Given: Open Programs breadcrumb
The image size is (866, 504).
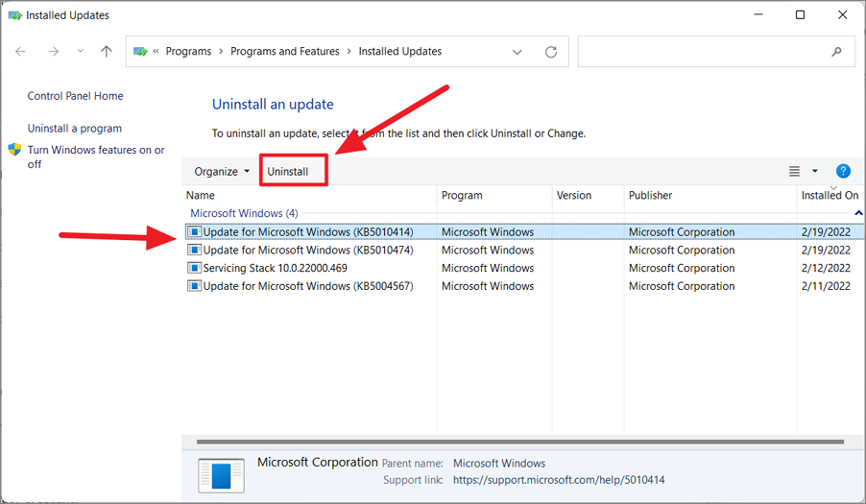Looking at the screenshot, I should [x=188, y=51].
